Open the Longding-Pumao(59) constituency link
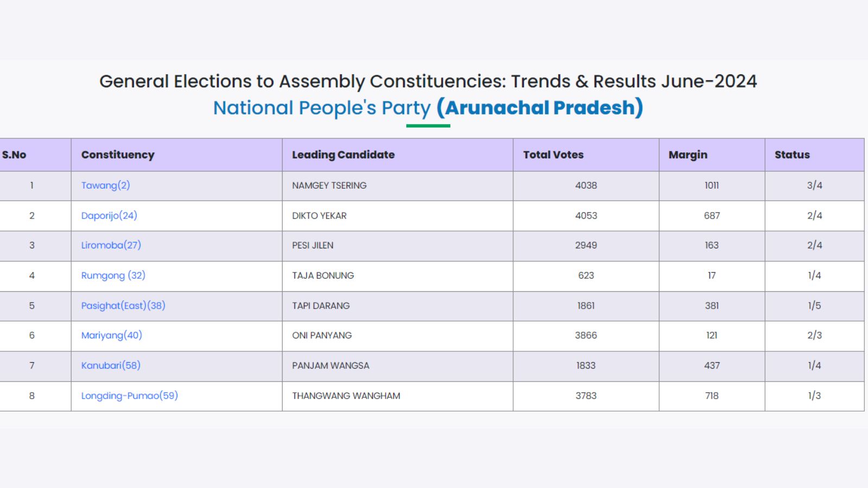 coord(129,396)
